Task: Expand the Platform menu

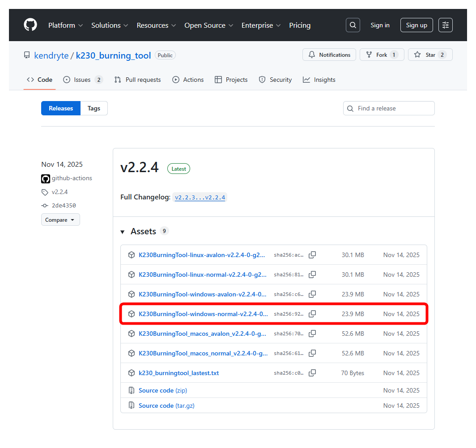Action: click(x=65, y=25)
